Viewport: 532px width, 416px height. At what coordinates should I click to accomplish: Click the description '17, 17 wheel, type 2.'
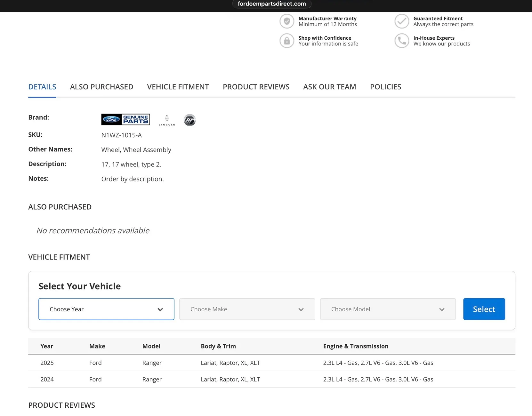131,164
